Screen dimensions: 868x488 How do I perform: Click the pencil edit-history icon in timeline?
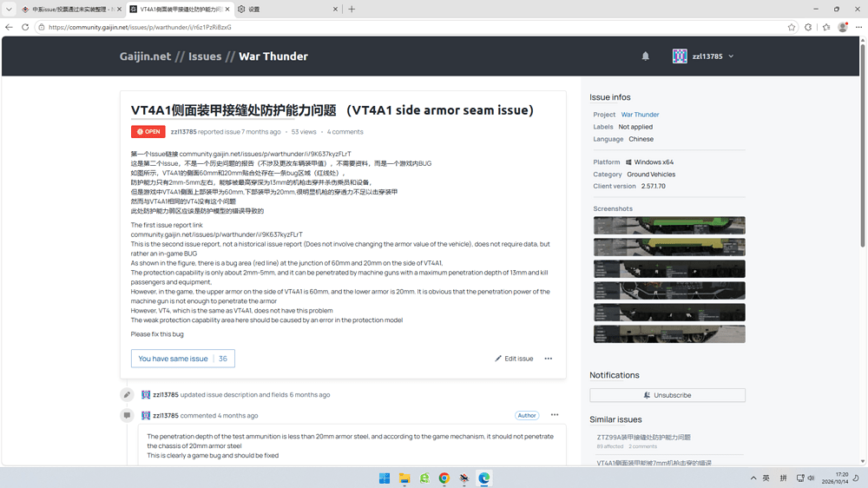[127, 395]
